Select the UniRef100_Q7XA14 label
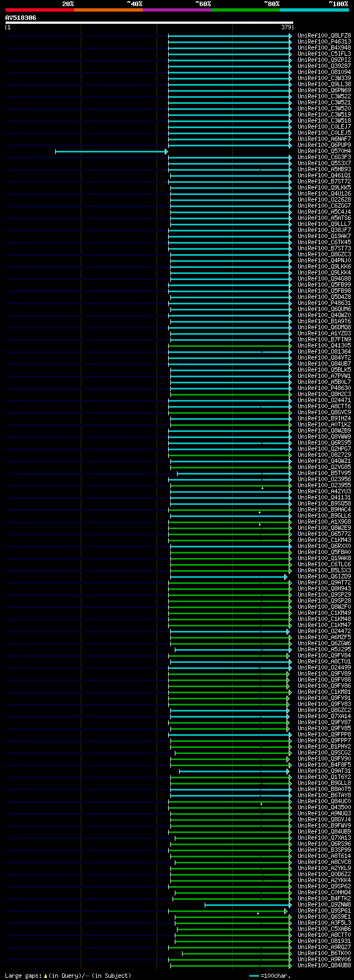Image resolution: width=354 pixels, height=980 pixels. click(x=324, y=716)
